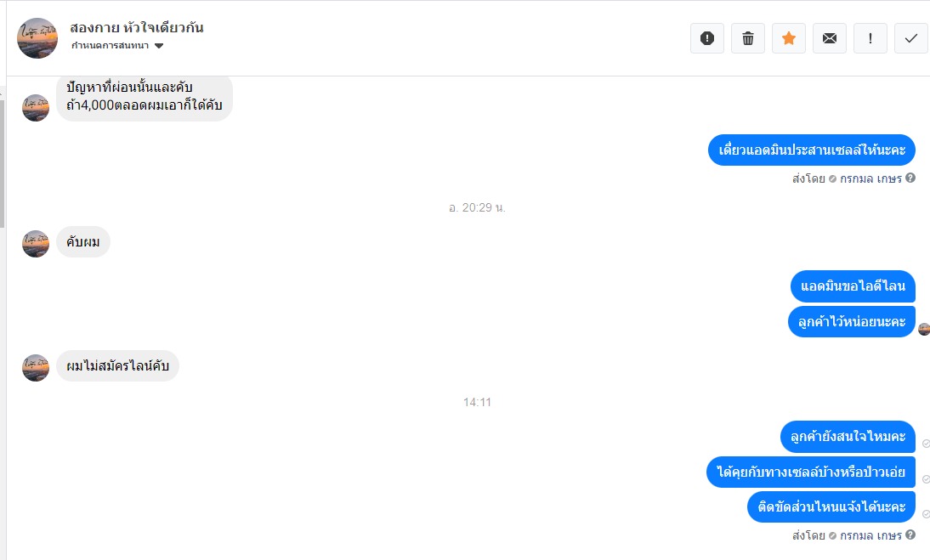Click the customer avatar beside คับผม
Viewport: 930px width, 560px height.
(36, 244)
